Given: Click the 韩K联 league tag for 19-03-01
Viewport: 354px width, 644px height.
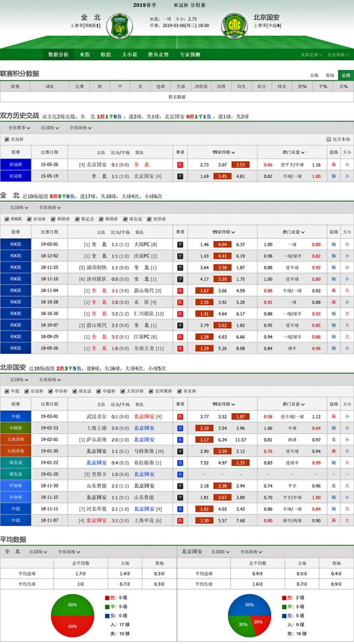Looking at the screenshot, I should (x=16, y=244).
